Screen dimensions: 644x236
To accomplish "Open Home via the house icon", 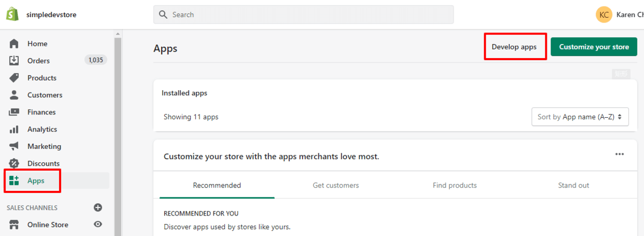I will pos(14,44).
